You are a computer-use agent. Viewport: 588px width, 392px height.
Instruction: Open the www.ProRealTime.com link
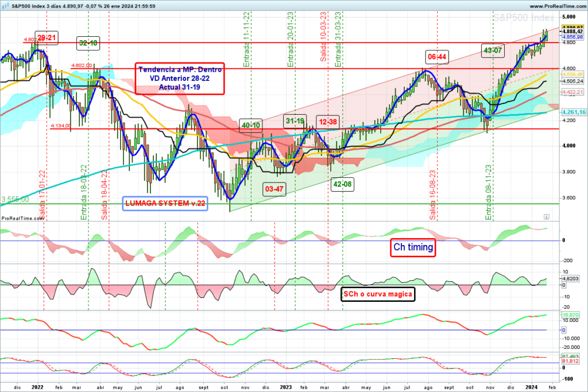pyautogui.click(x=558, y=6)
